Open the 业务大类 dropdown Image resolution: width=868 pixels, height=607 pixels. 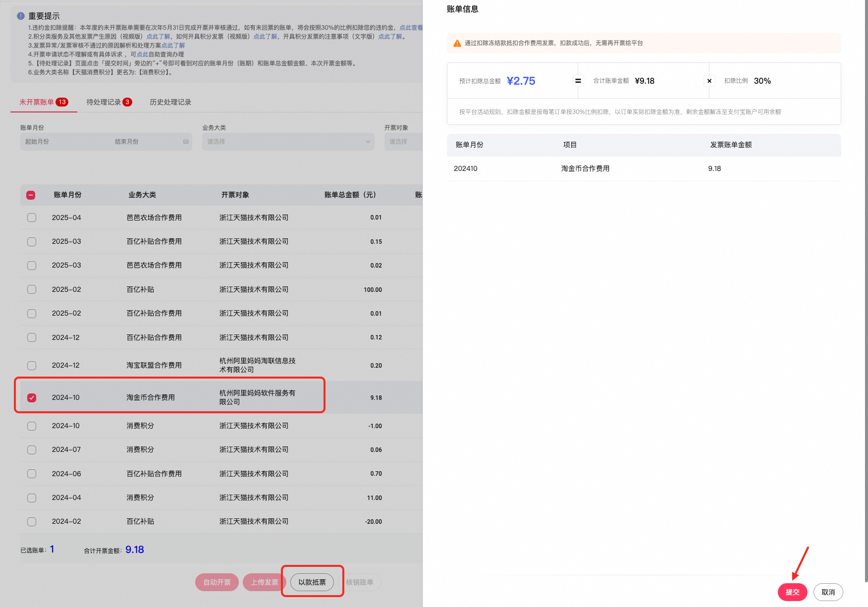[x=288, y=142]
